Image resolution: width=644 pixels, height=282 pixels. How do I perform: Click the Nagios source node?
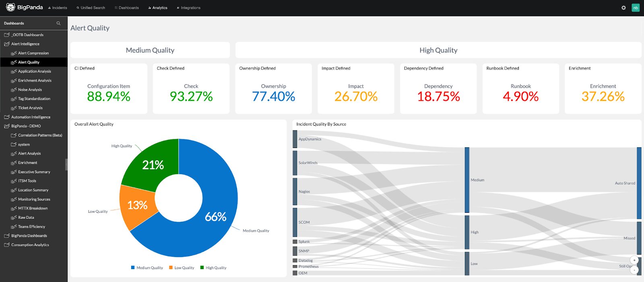(x=295, y=191)
